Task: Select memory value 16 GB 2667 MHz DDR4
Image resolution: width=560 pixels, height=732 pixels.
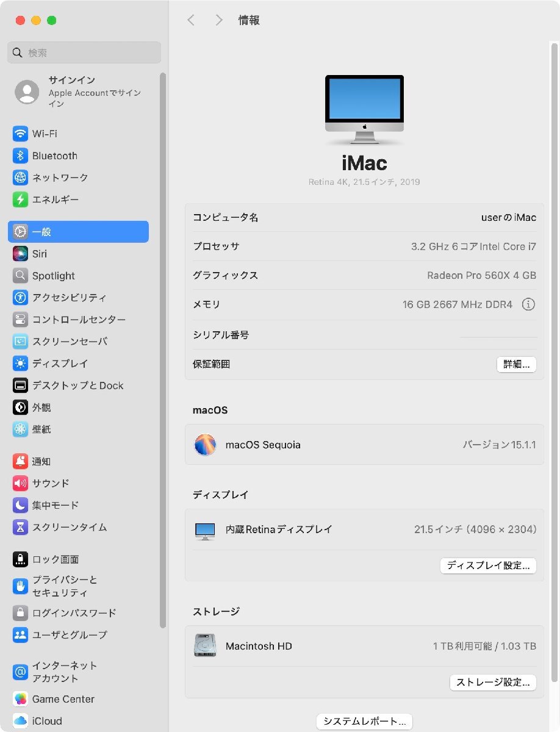Action: point(458,304)
